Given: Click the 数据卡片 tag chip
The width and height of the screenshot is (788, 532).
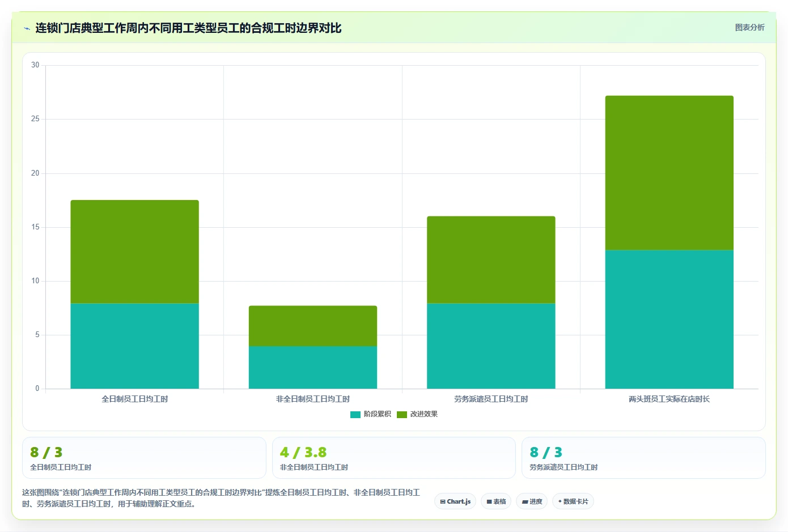Looking at the screenshot, I should (x=573, y=501).
